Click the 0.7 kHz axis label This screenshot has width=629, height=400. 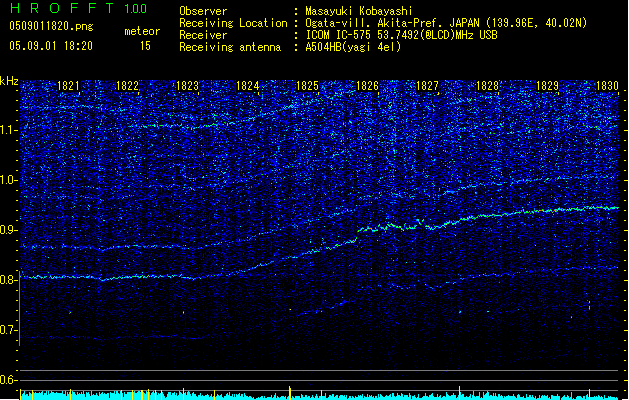click(x=9, y=330)
